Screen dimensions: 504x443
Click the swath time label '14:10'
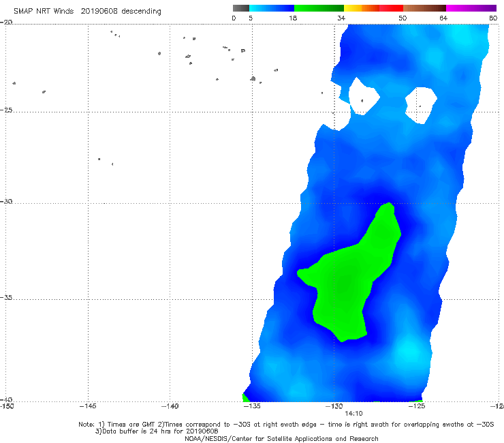click(x=353, y=414)
